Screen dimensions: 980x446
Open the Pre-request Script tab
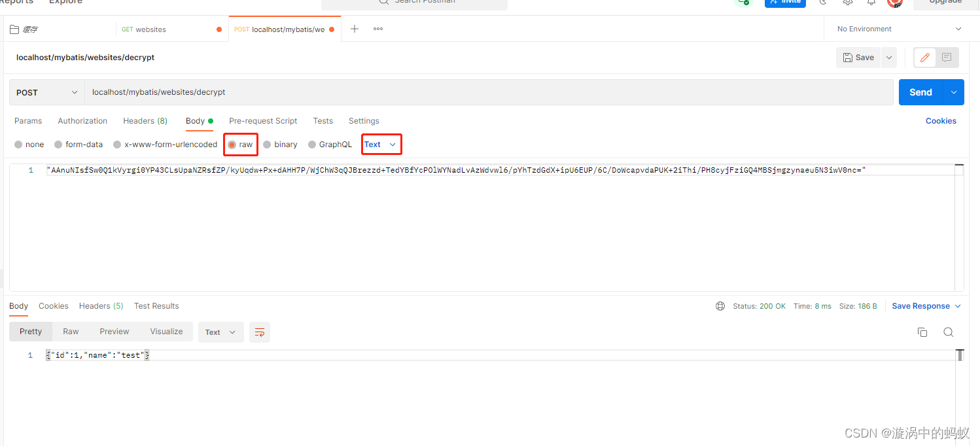tap(263, 121)
